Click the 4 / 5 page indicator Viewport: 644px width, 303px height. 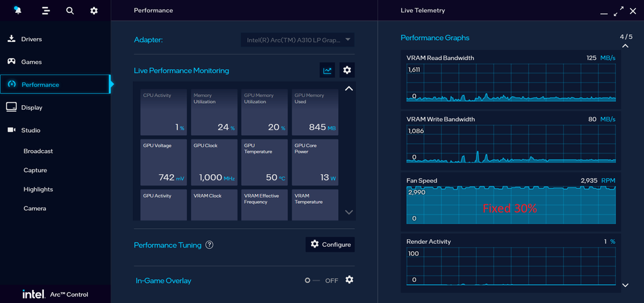[627, 37]
